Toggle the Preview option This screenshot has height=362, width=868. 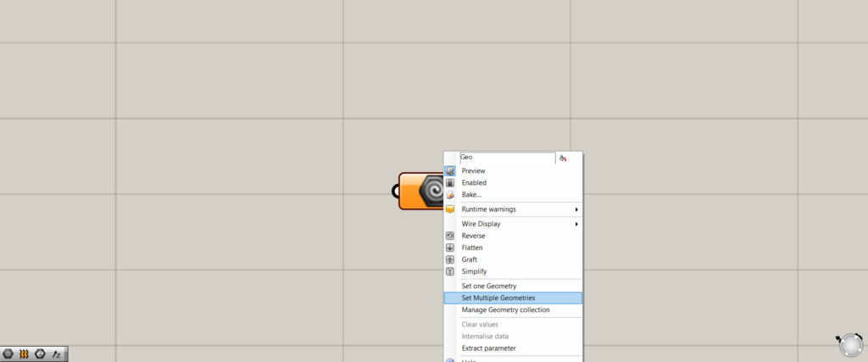pos(473,170)
